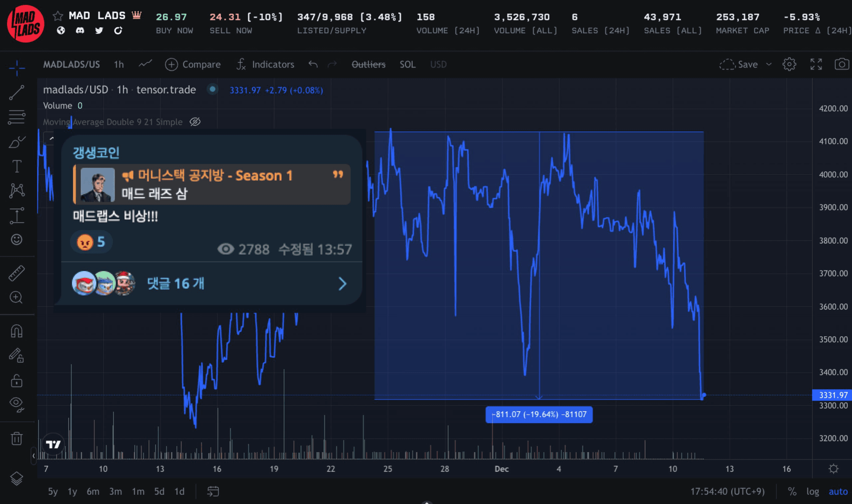The image size is (852, 504).
Task: Enter fullscreen mode on the chart
Action: pyautogui.click(x=816, y=64)
